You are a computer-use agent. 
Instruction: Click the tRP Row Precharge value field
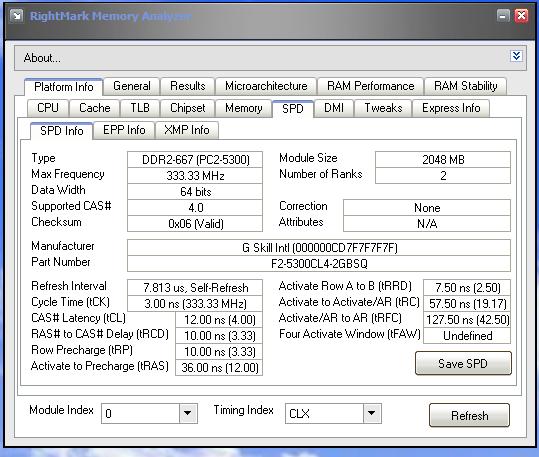click(x=219, y=351)
